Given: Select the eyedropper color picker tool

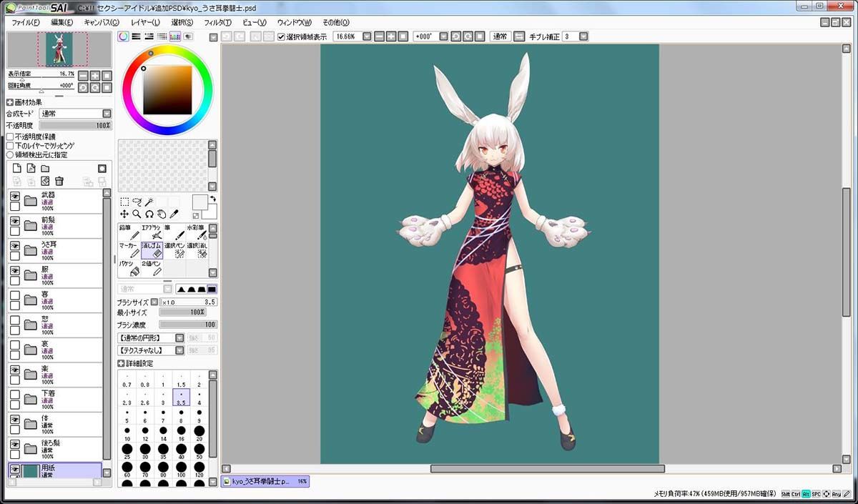Looking at the screenshot, I should tap(173, 214).
